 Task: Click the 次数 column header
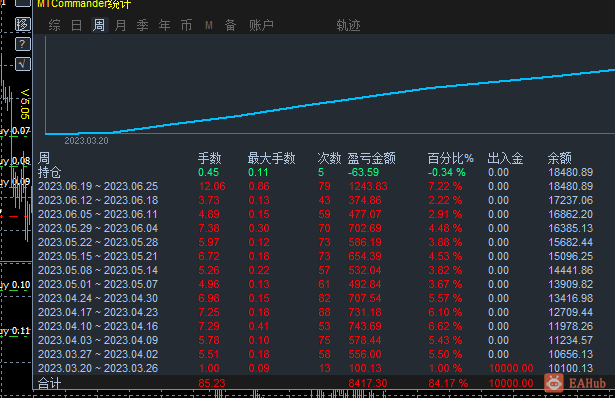coord(329,158)
